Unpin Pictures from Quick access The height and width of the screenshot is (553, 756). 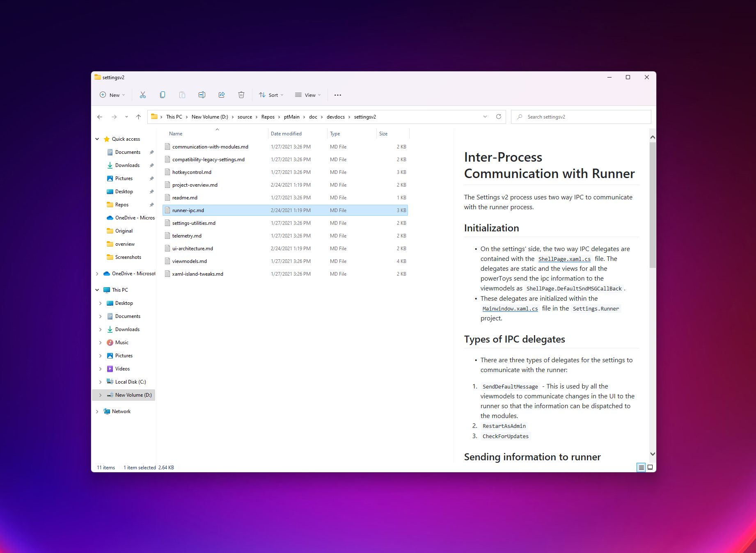(x=151, y=178)
